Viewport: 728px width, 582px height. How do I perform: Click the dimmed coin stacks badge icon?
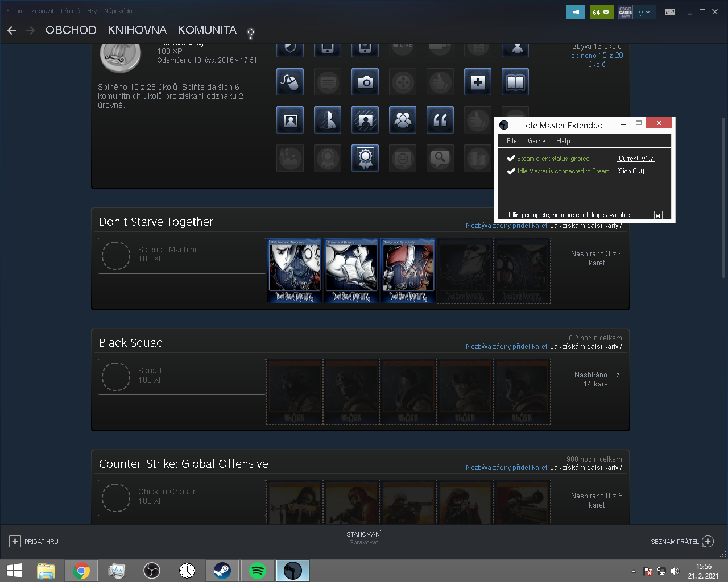tap(478, 157)
